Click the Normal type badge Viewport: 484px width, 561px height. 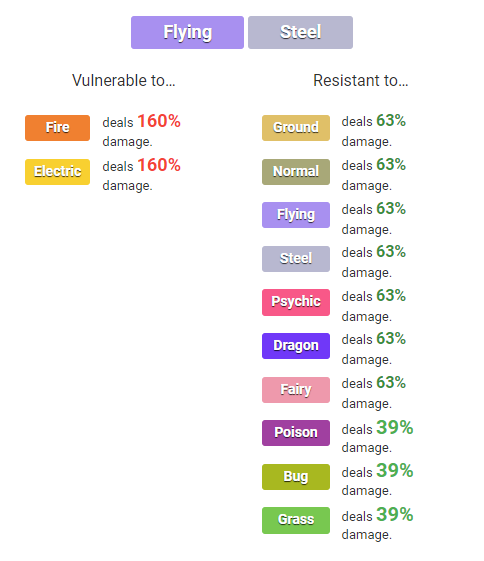click(296, 172)
